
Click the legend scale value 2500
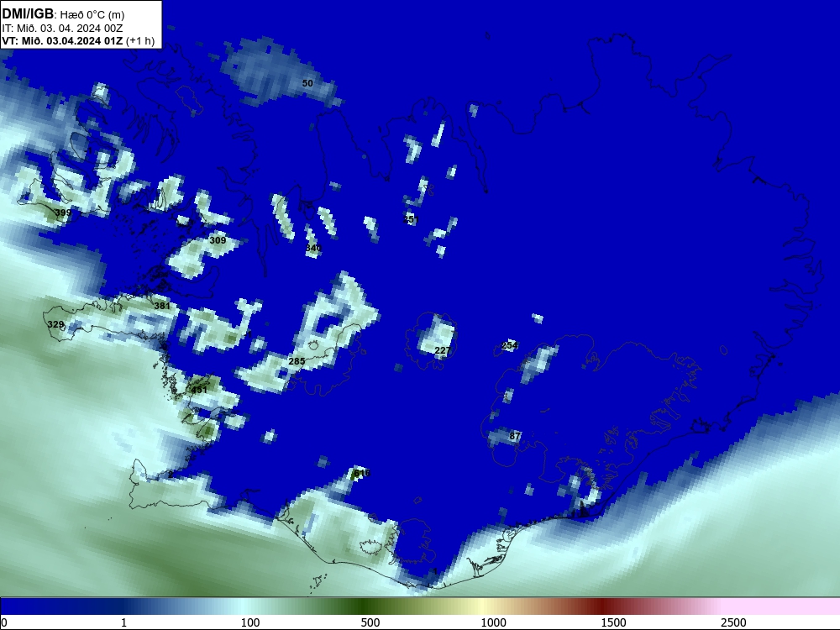733,622
